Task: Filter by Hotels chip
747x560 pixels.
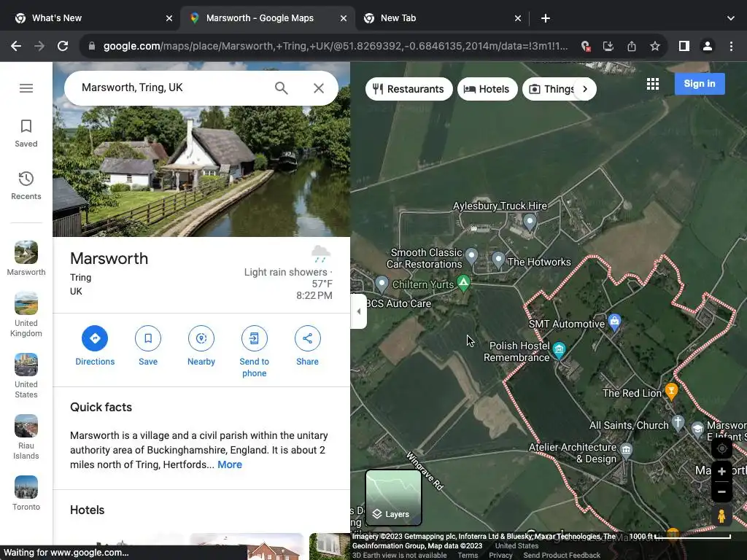Action: (x=487, y=89)
